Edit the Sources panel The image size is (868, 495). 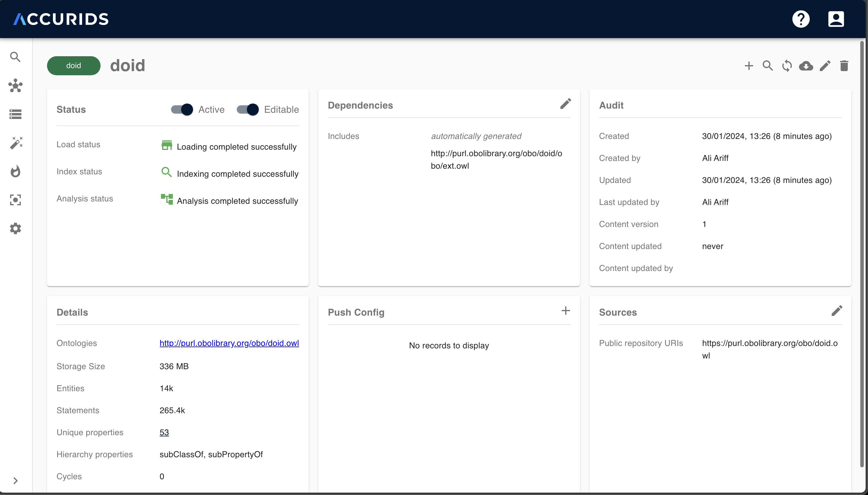[x=837, y=310]
